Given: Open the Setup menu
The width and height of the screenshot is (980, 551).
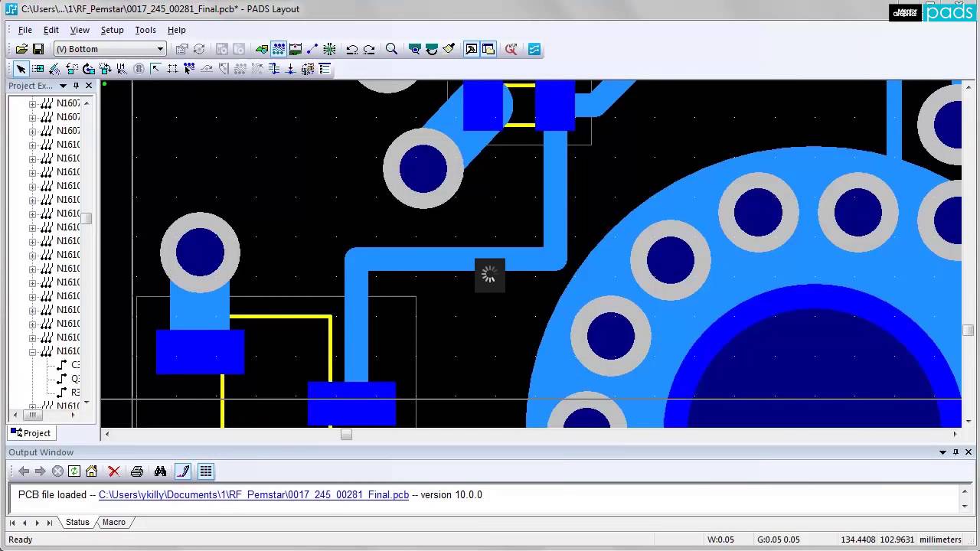Looking at the screenshot, I should 112,30.
